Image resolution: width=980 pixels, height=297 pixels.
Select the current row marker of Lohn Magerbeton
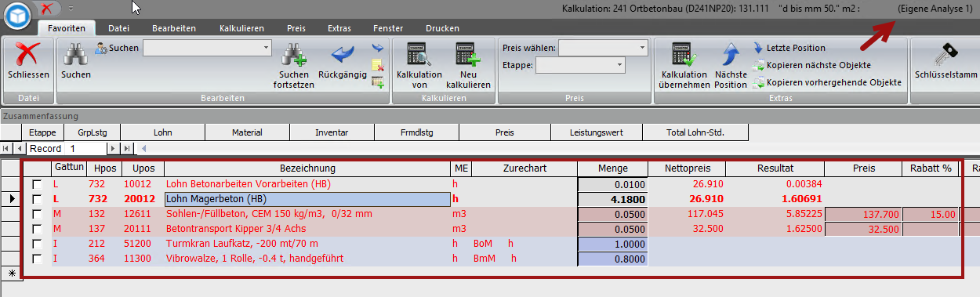[11, 199]
